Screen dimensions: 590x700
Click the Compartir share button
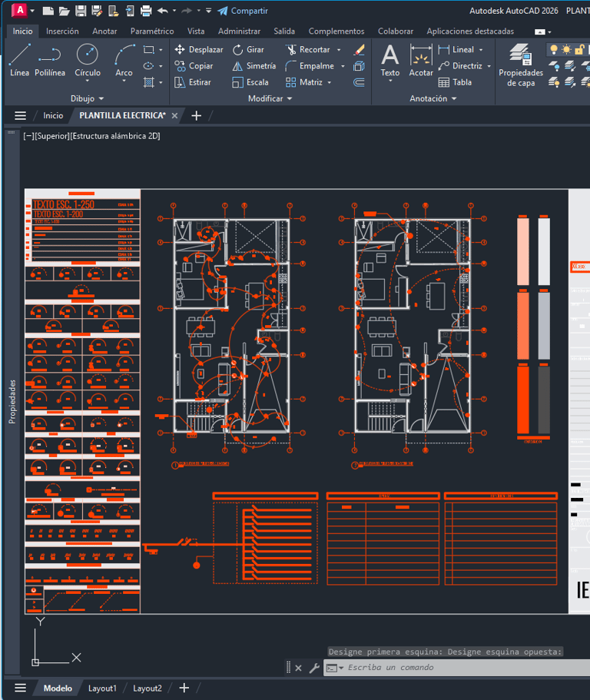click(x=243, y=11)
